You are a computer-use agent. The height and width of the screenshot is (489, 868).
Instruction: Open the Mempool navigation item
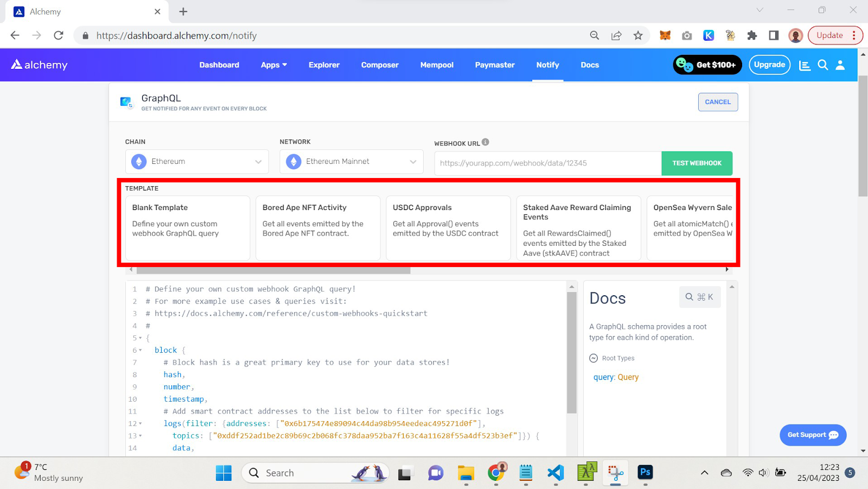coord(437,65)
